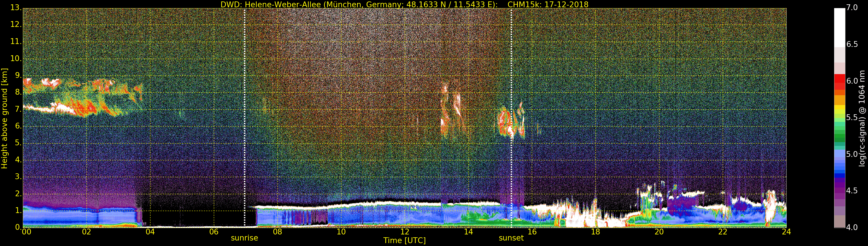Click the '10.' height tick label

[16, 58]
